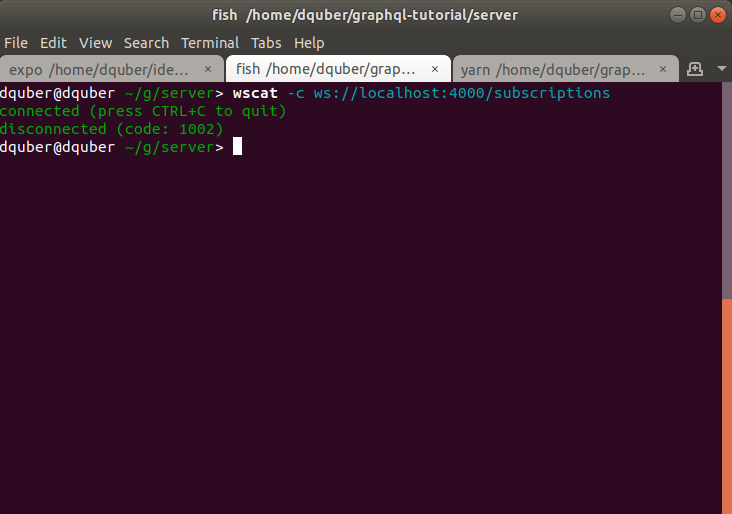Select the fish terminal tab
732x514 pixels.
click(x=338, y=69)
